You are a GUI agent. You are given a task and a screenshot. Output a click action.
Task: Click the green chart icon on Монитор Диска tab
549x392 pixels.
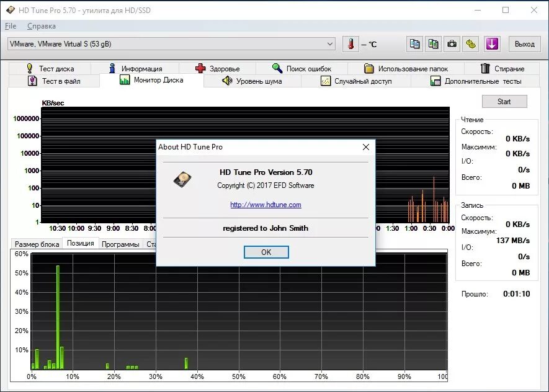point(125,80)
